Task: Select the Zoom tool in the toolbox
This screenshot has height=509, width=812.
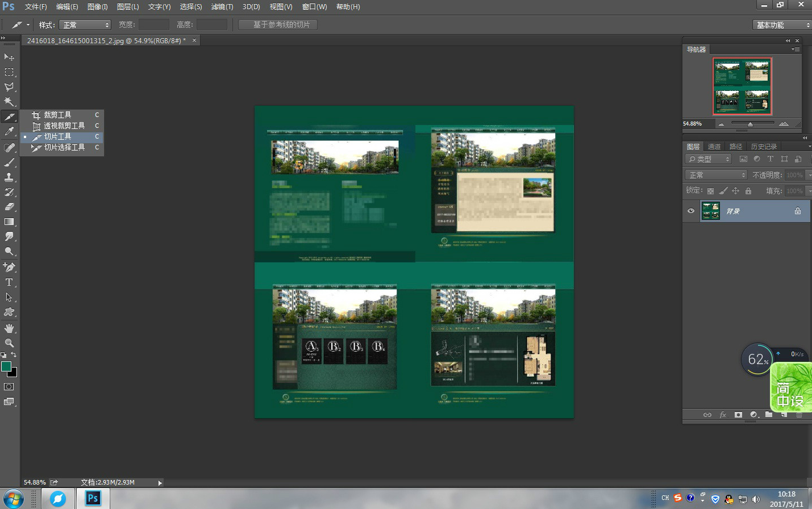Action: coord(9,343)
